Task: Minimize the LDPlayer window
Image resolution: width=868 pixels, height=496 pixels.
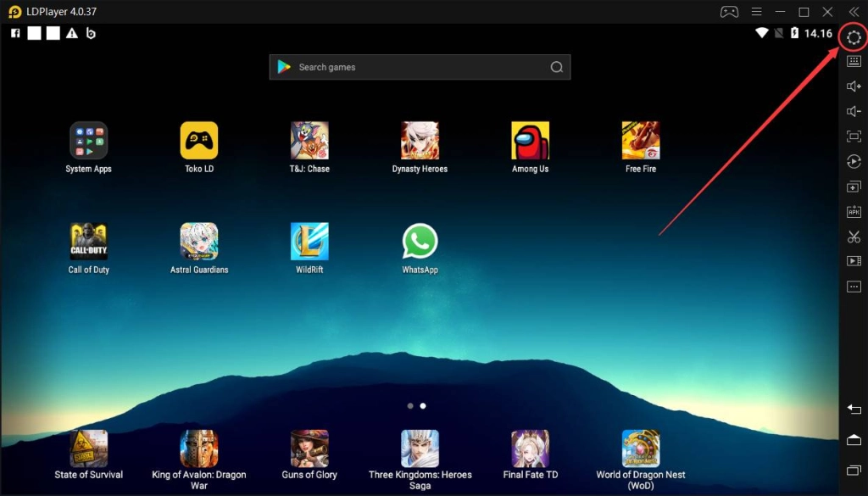Action: [x=780, y=12]
